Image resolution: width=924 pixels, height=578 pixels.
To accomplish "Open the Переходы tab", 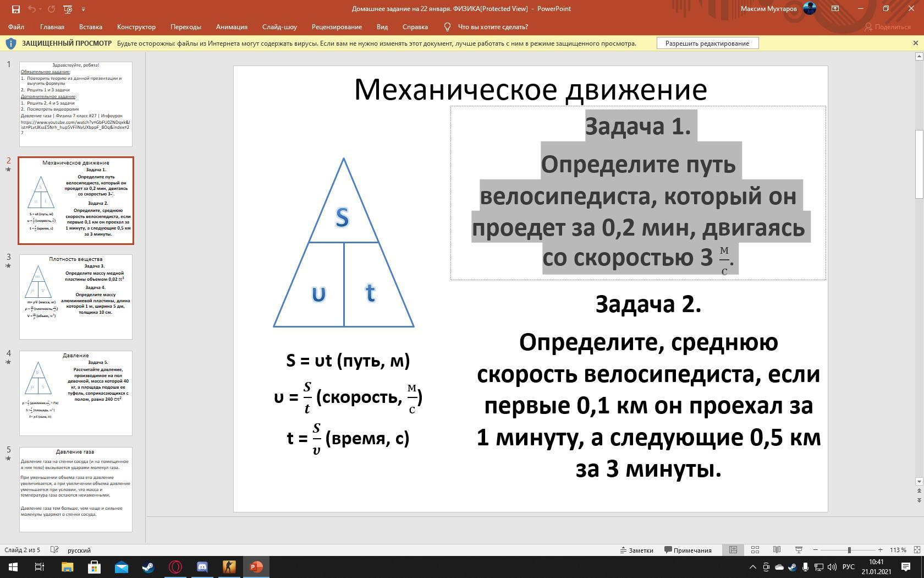I will [186, 27].
